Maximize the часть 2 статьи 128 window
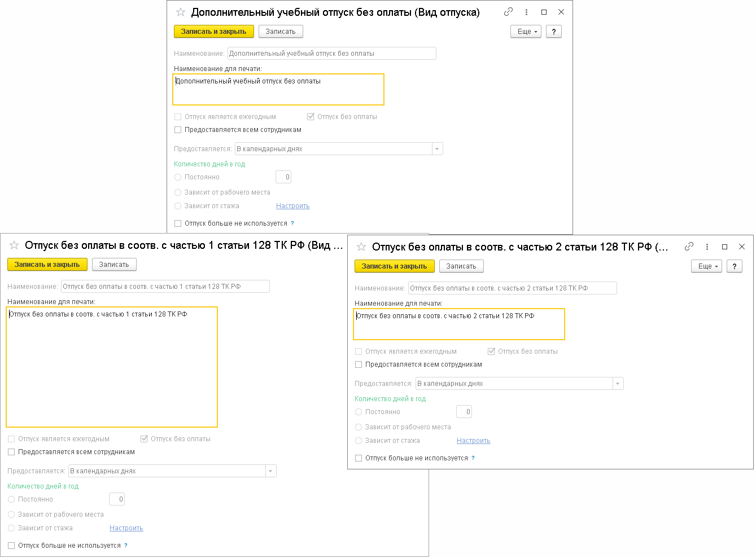Image resolution: width=756 pixels, height=558 pixels. tap(725, 247)
